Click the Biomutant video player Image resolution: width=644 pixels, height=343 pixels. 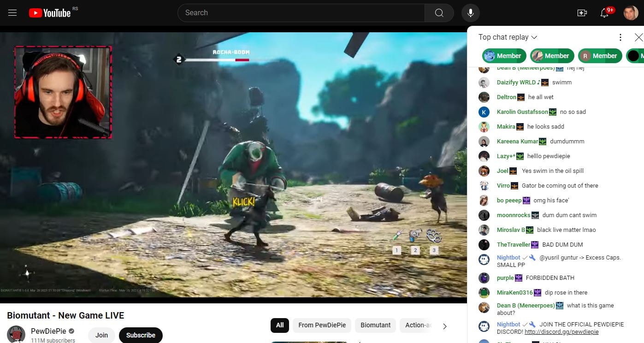(x=233, y=165)
